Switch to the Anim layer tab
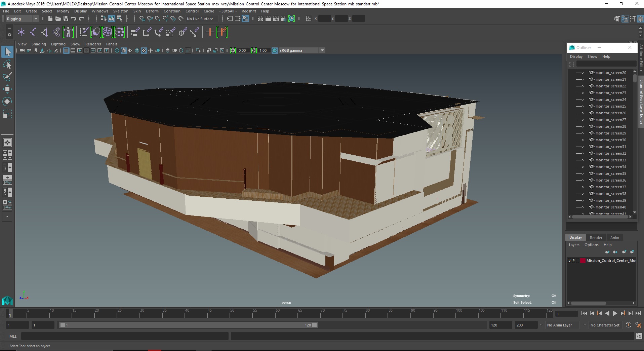This screenshot has width=644, height=351. coord(614,238)
